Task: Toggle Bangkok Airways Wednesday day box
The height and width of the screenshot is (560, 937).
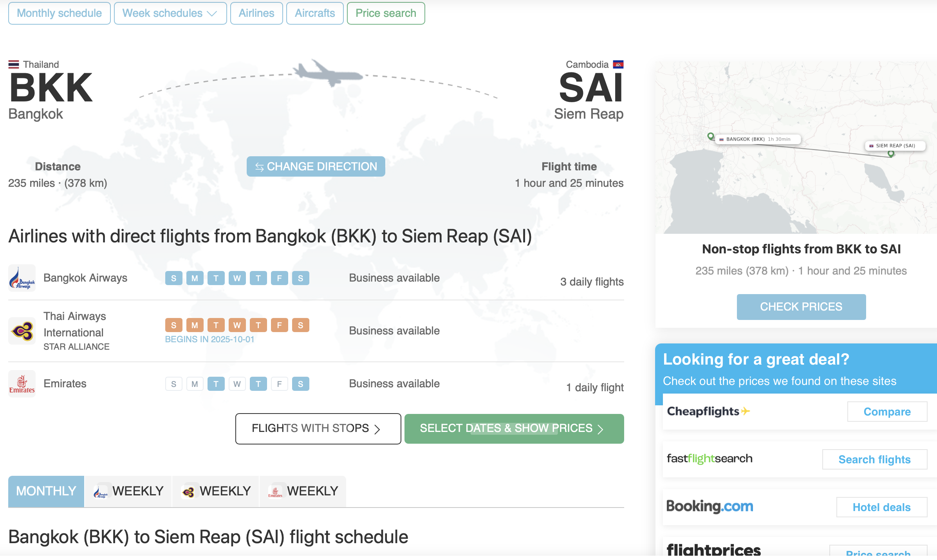Action: (237, 278)
